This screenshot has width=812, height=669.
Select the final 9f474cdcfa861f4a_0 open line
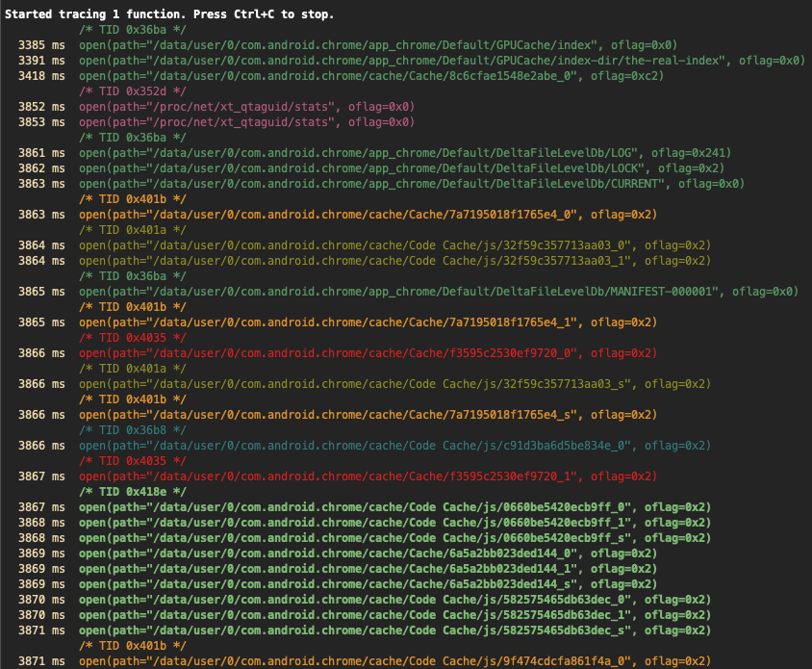tap(394, 661)
